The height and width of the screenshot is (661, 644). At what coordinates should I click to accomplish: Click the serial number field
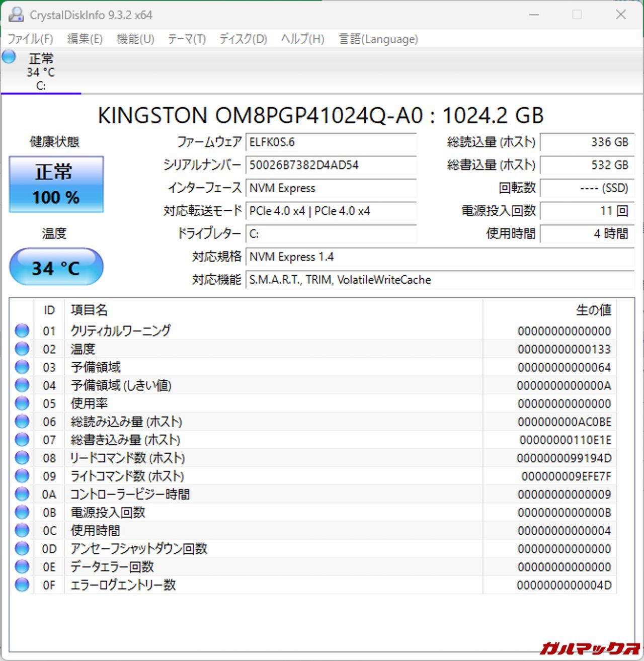(x=331, y=165)
